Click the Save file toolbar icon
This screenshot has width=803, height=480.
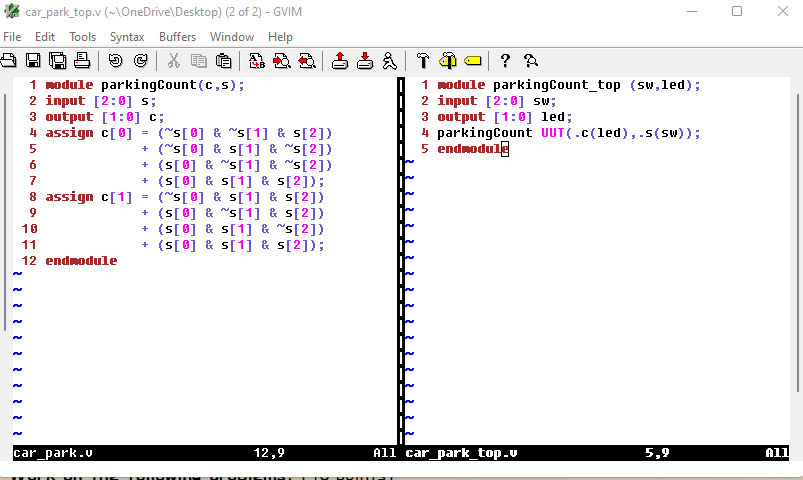pyautogui.click(x=33, y=61)
